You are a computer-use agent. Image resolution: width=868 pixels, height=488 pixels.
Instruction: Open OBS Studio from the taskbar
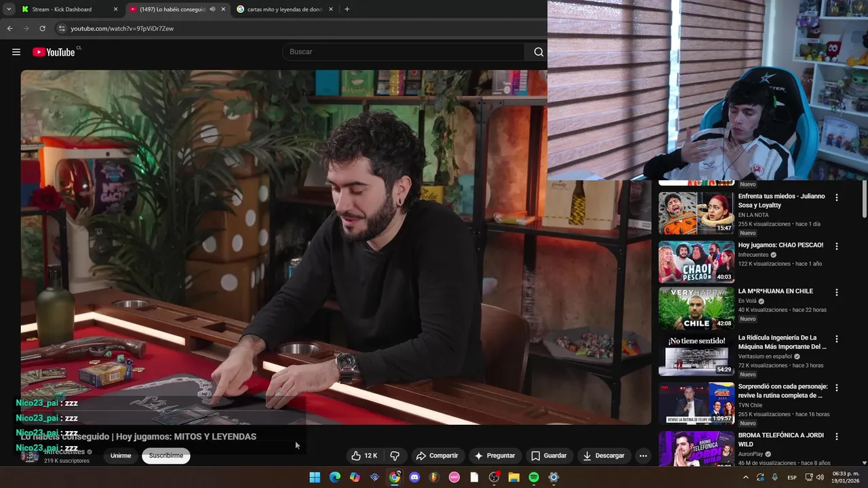(x=494, y=477)
